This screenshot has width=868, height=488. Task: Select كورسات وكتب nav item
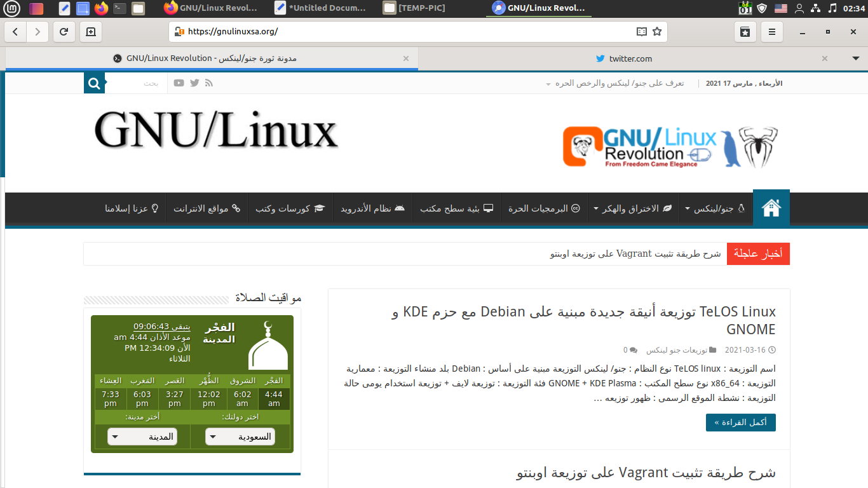(290, 208)
